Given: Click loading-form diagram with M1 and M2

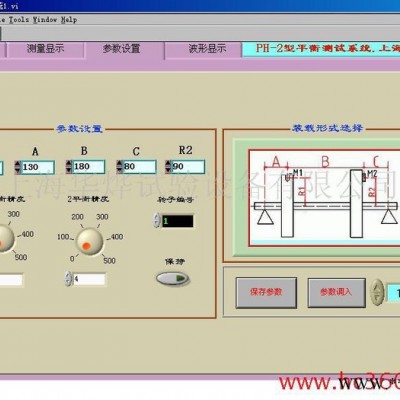Looking at the screenshot, I should [x=324, y=198].
